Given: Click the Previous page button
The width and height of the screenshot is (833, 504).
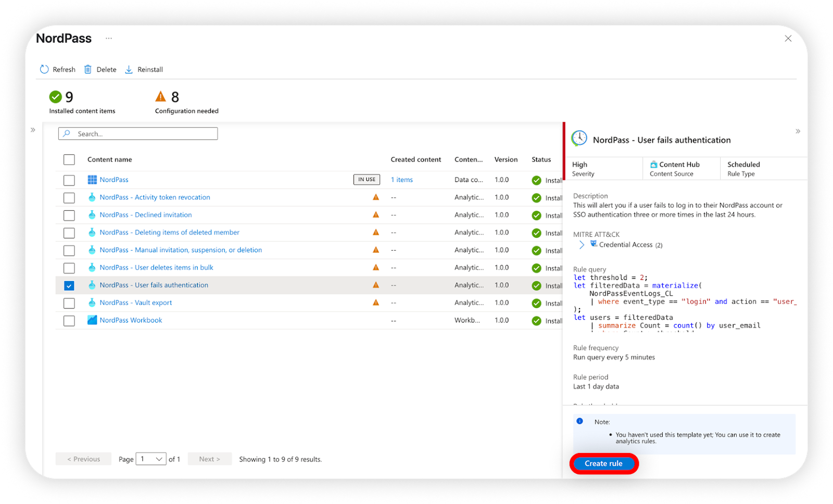Looking at the screenshot, I should pos(83,459).
